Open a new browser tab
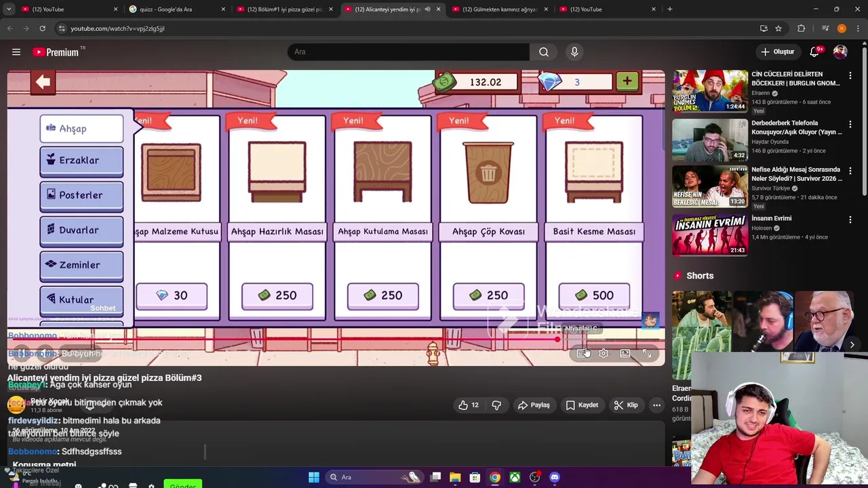The height and width of the screenshot is (488, 868). point(670,9)
